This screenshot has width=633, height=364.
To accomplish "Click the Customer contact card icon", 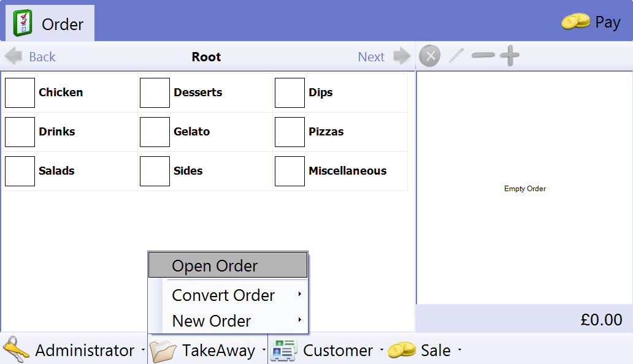I will click(x=284, y=351).
